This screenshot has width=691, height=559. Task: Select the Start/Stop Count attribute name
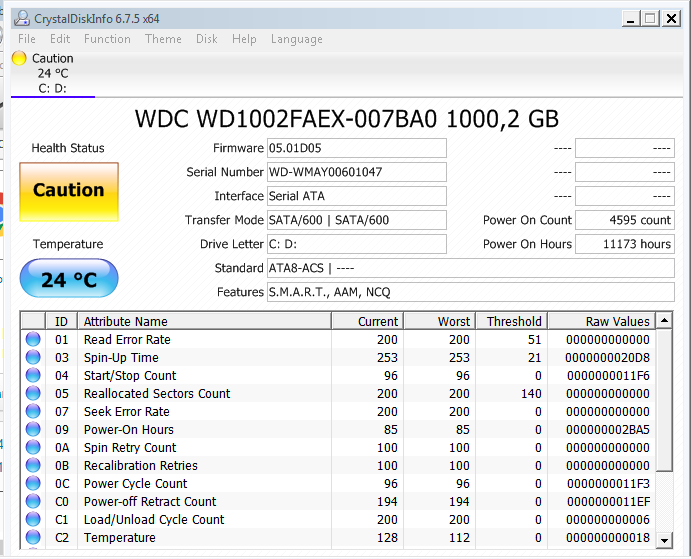130,376
